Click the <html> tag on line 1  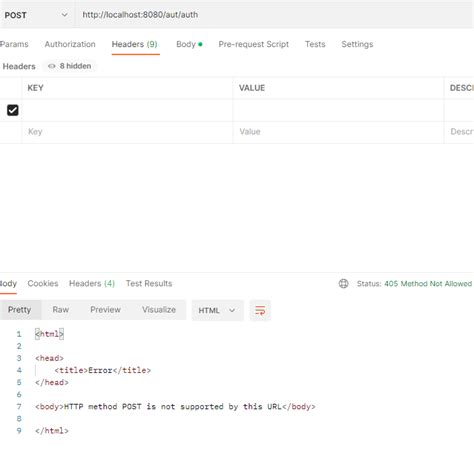[x=49, y=334]
